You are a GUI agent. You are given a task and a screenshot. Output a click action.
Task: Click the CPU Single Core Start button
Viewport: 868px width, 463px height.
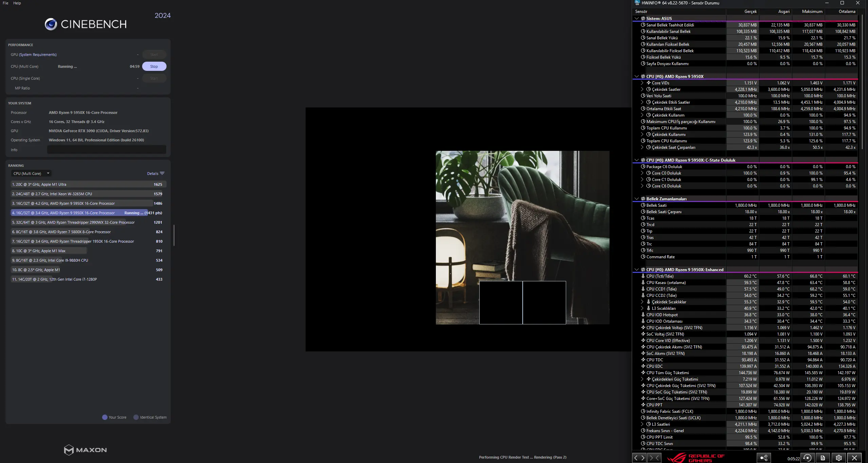point(154,78)
